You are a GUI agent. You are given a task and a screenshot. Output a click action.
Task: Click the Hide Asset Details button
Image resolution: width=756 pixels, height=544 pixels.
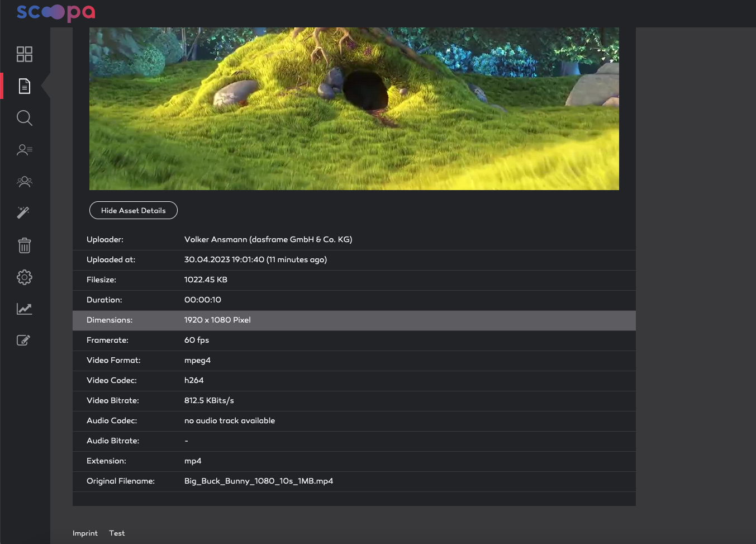pos(134,210)
